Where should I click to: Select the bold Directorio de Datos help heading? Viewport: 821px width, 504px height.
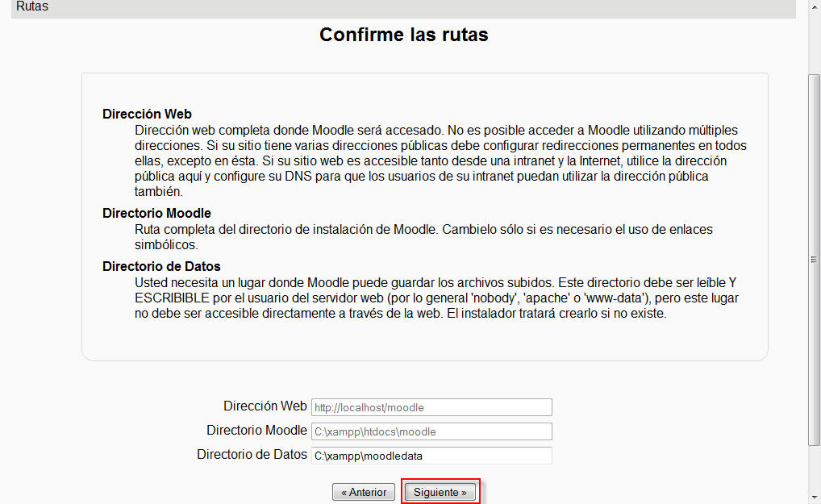[161, 266]
